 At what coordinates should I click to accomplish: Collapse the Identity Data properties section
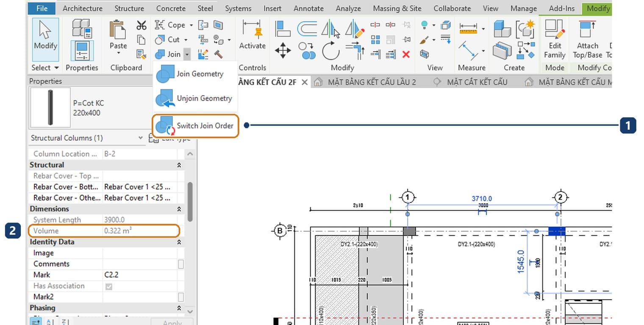(179, 242)
